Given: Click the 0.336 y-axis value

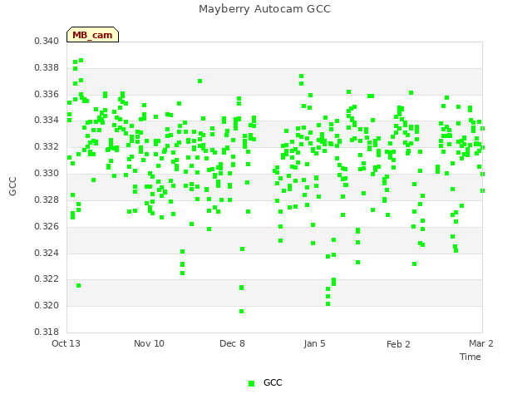Looking at the screenshot, I should (47, 94).
